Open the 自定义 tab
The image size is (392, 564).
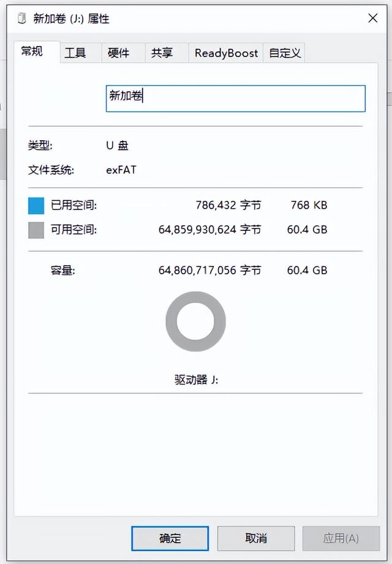click(x=284, y=53)
